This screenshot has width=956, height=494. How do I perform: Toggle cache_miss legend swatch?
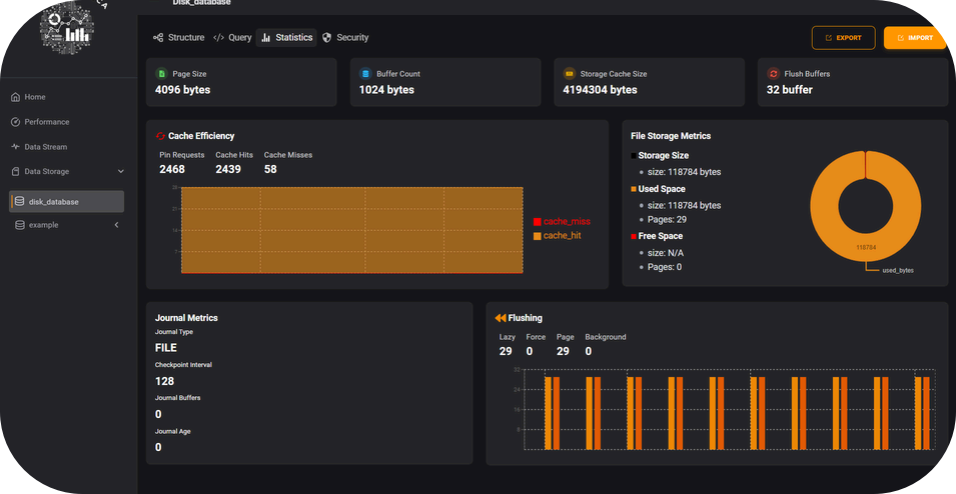[537, 222]
